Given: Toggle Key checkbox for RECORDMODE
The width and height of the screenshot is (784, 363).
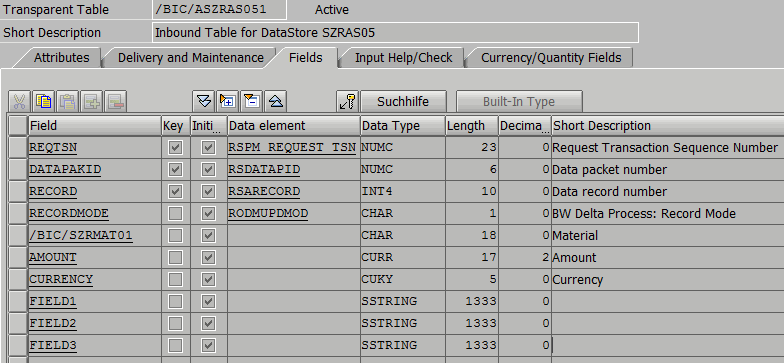Looking at the screenshot, I should [176, 214].
